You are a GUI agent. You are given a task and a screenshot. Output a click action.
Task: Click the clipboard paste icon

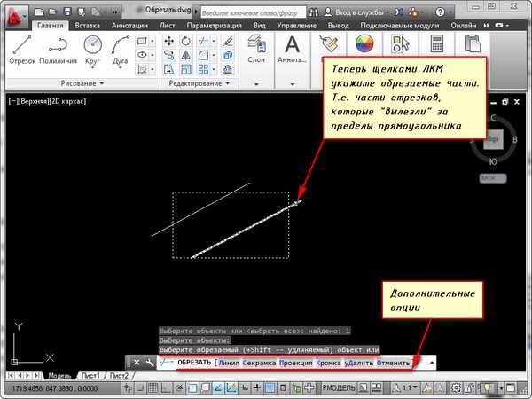[473, 43]
